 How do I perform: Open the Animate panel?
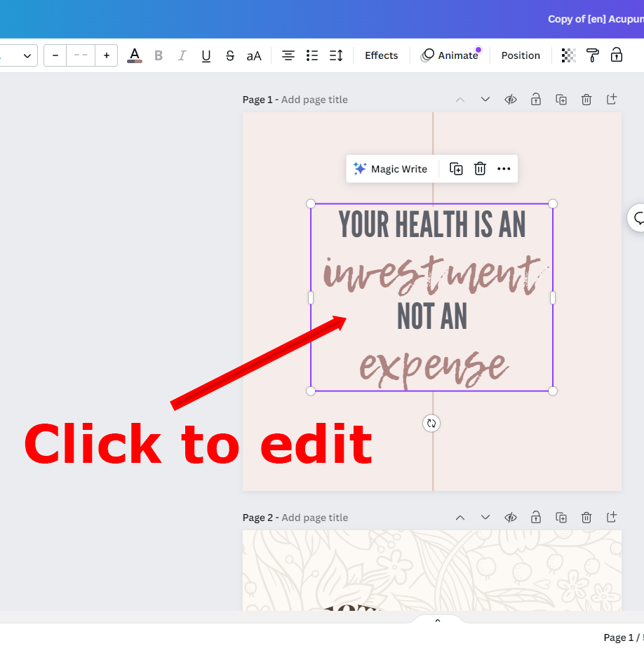click(450, 55)
